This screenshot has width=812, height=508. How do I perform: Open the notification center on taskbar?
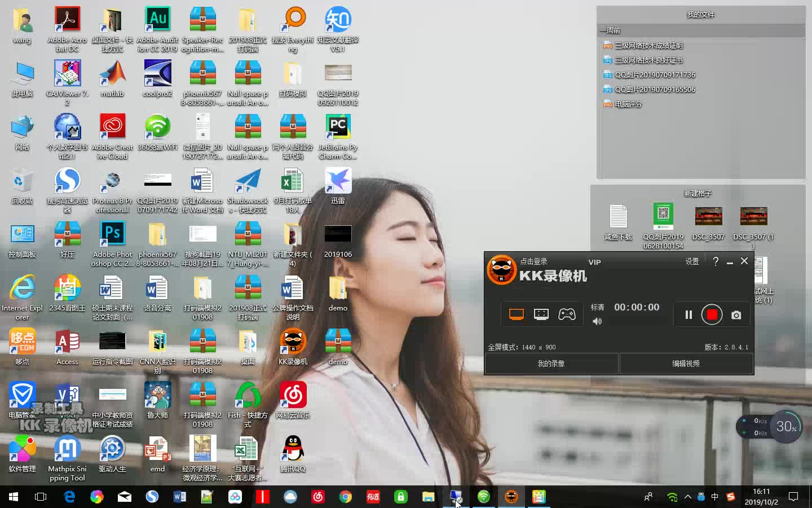click(x=793, y=497)
